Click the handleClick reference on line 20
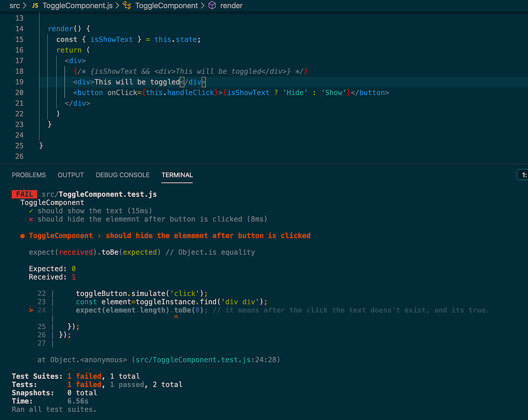Viewport: 528px width, 420px height. click(189, 92)
